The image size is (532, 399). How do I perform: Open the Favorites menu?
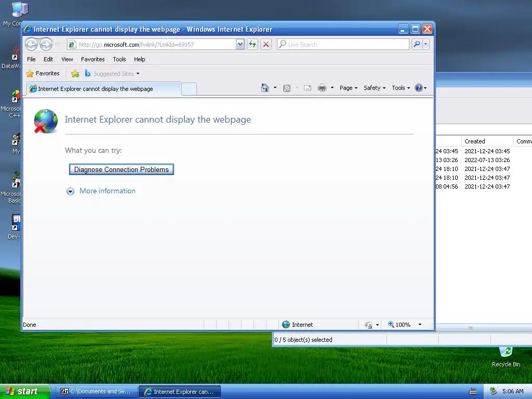[92, 59]
